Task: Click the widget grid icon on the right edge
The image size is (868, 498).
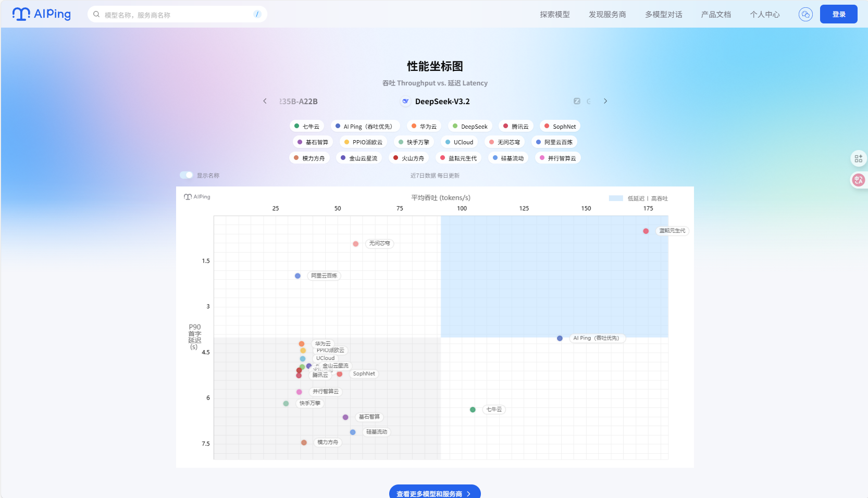Action: [859, 158]
